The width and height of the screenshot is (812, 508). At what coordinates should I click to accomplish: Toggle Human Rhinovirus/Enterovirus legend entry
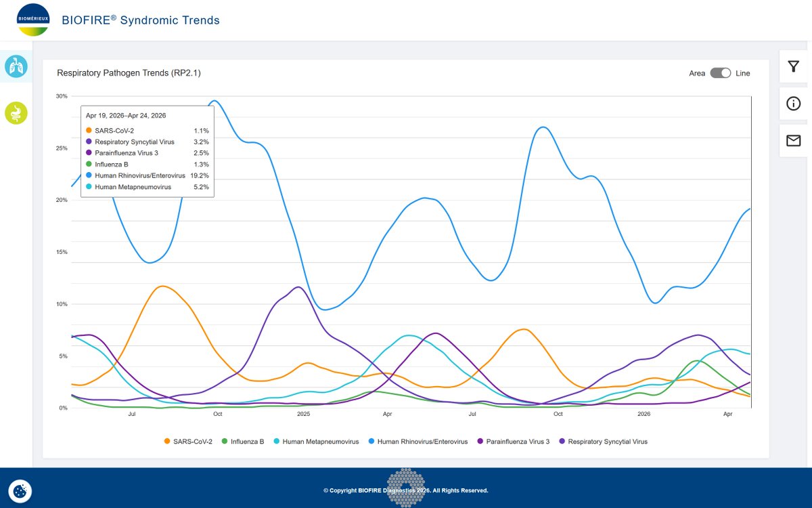(417, 442)
